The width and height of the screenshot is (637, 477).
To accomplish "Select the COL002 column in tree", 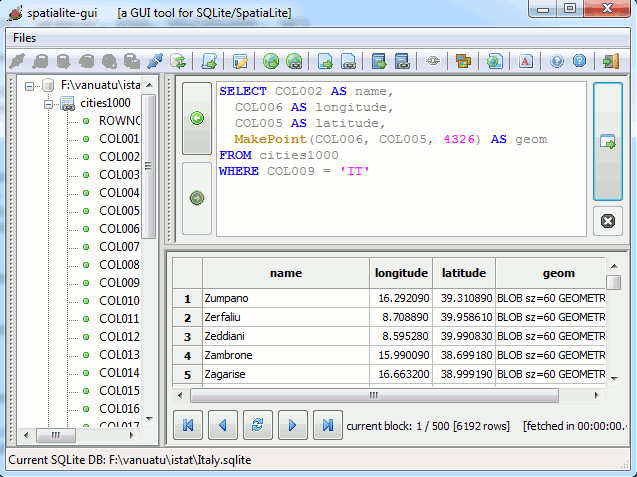I will coord(119,157).
